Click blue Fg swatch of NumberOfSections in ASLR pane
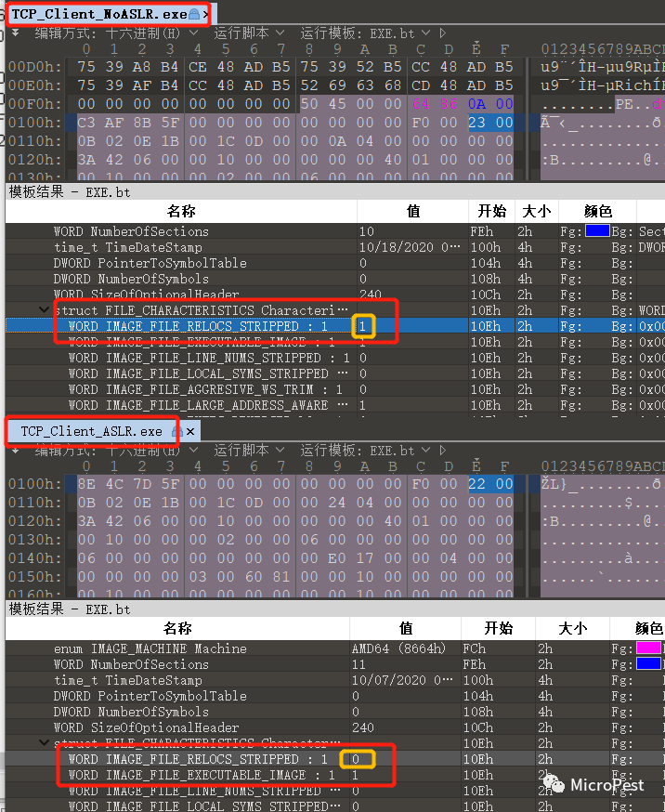The image size is (665, 812). coord(648,663)
